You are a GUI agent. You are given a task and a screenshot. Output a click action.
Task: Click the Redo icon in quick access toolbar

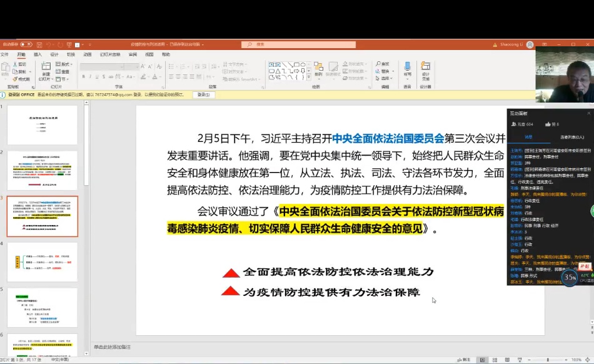pos(60,44)
